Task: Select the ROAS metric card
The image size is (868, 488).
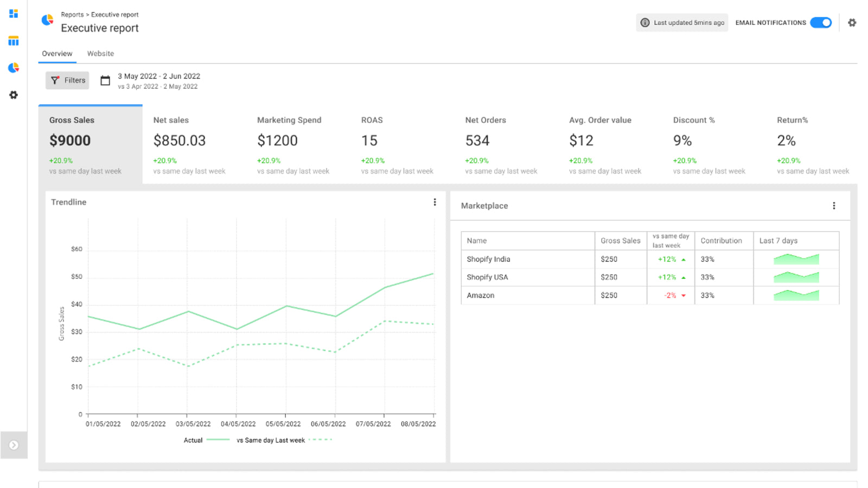Action: point(403,145)
